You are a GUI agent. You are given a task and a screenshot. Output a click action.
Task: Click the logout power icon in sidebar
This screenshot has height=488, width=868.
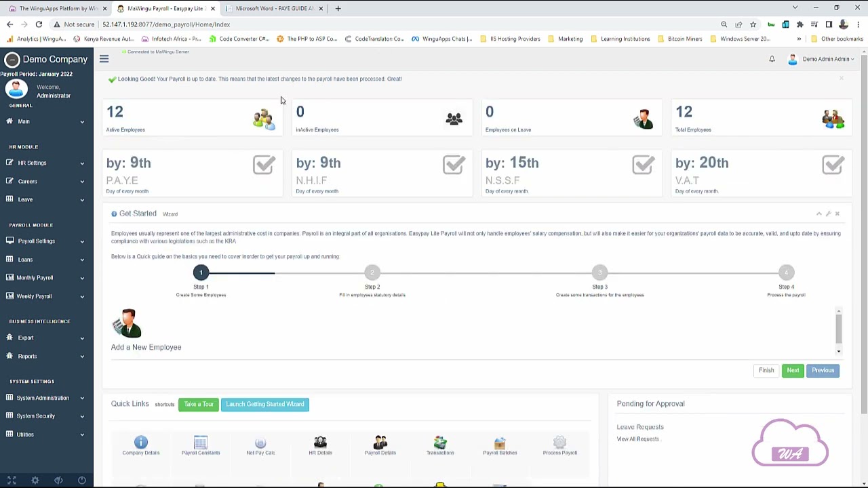coord(81,481)
